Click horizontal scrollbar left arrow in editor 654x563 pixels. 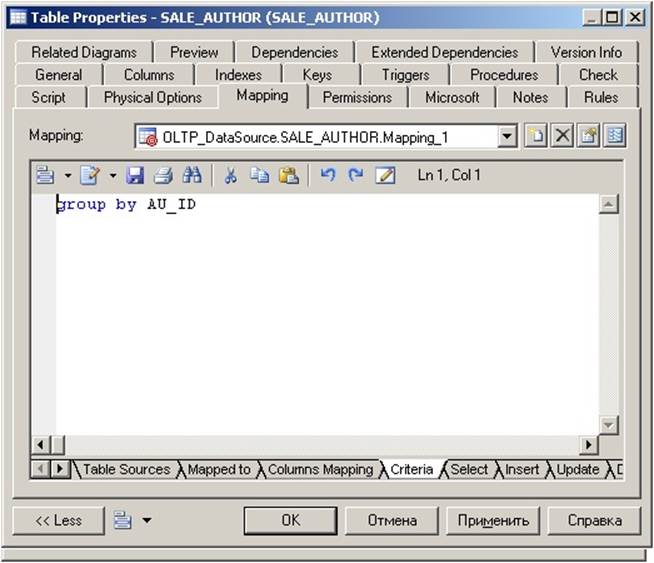coord(40,445)
